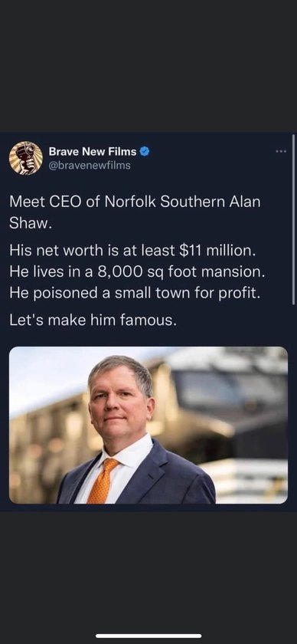Image resolution: width=297 pixels, height=644 pixels.
Task: Tap the 'Let's make him famous.' text
Action: coord(93,320)
